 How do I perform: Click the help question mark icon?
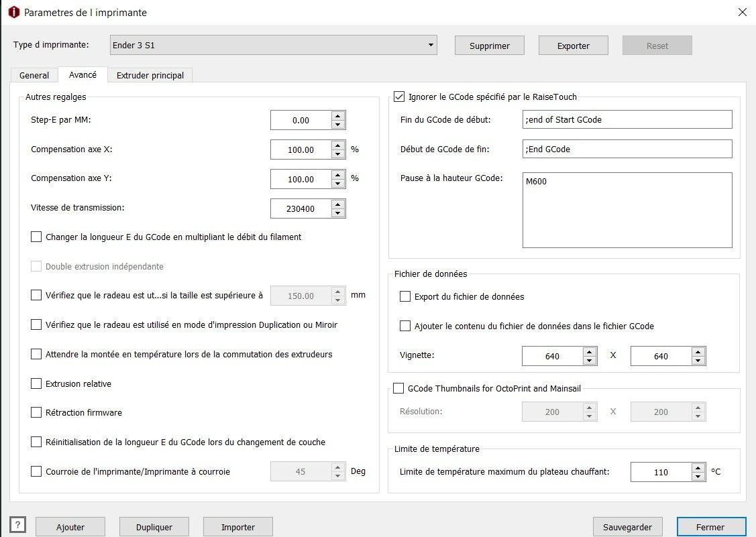(17, 524)
